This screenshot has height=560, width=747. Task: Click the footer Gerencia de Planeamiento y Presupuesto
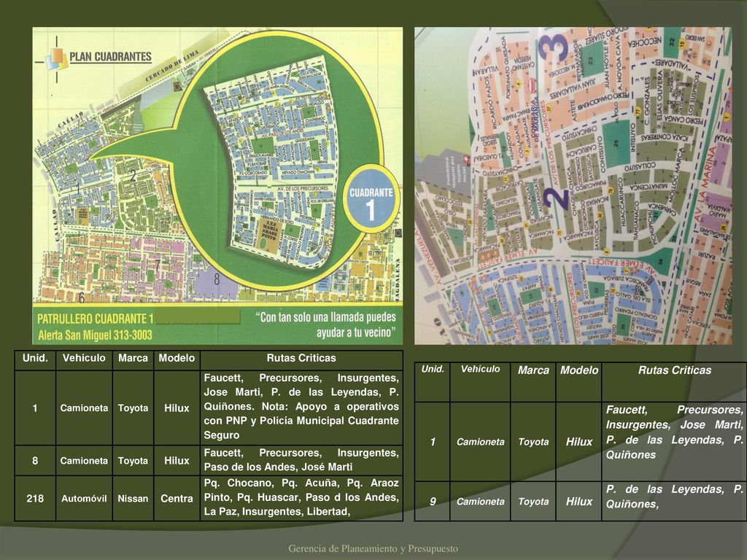point(373,548)
